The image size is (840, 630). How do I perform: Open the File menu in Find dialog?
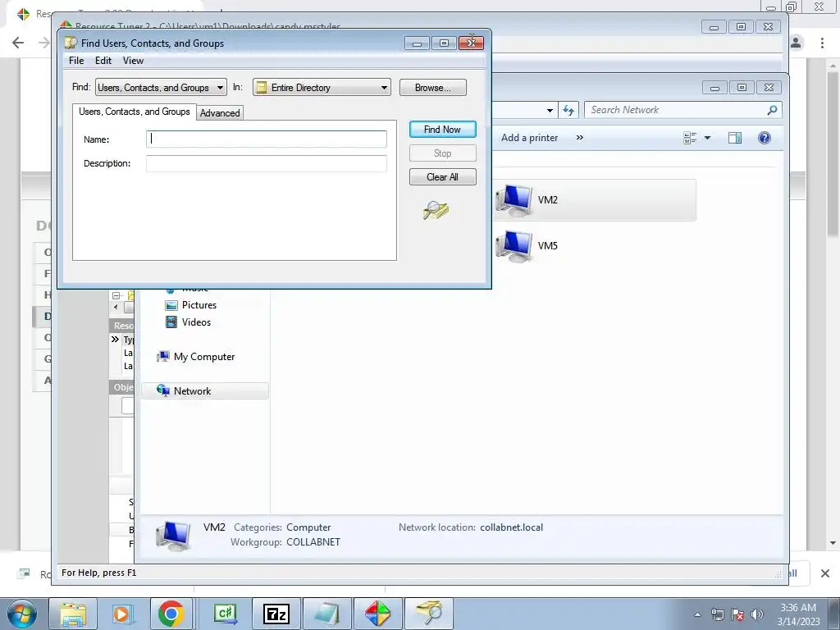(x=76, y=61)
